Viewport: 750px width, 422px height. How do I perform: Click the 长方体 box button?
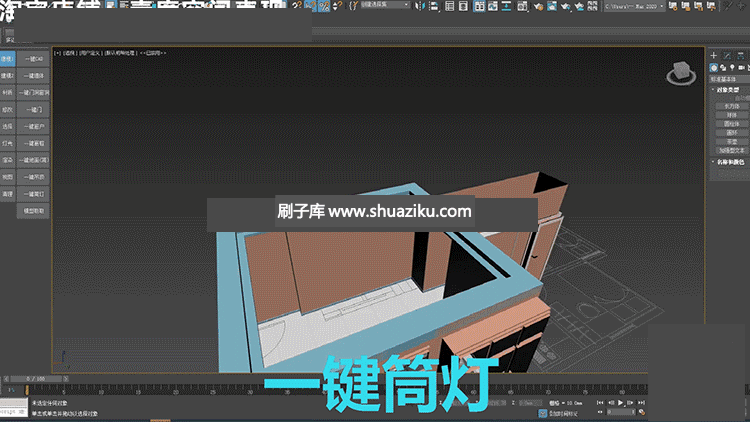point(732,106)
